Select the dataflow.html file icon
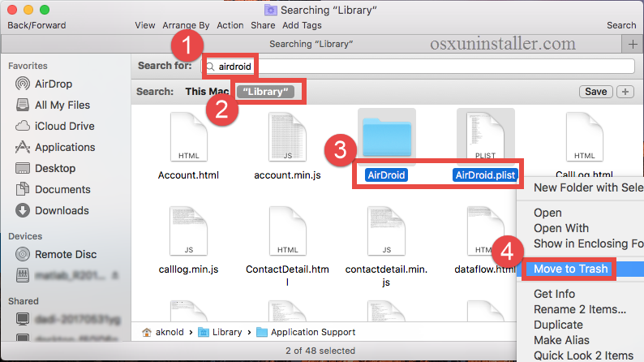 (486, 231)
